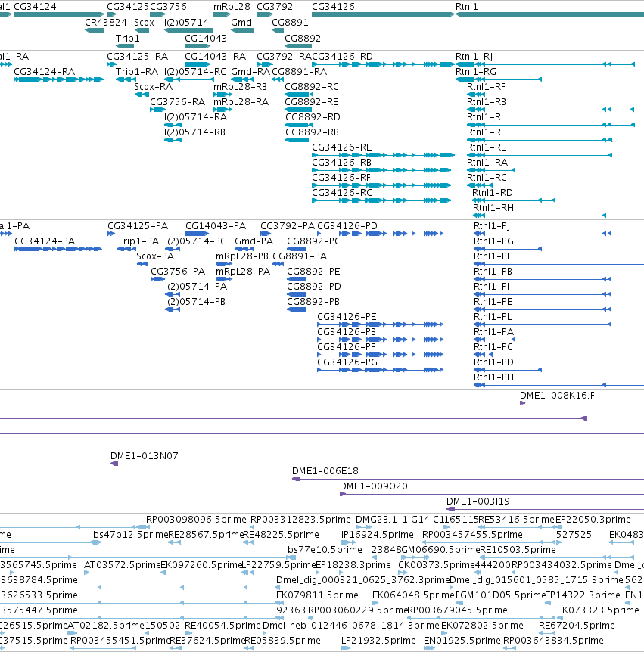Select protein Rtnl1-PH label
This screenshot has width=644, height=652.
pos(493,377)
